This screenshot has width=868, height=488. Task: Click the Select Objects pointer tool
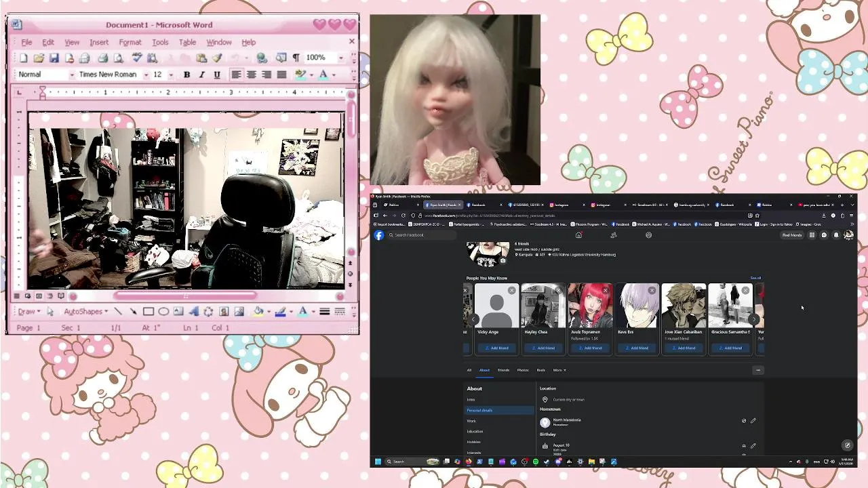click(50, 312)
